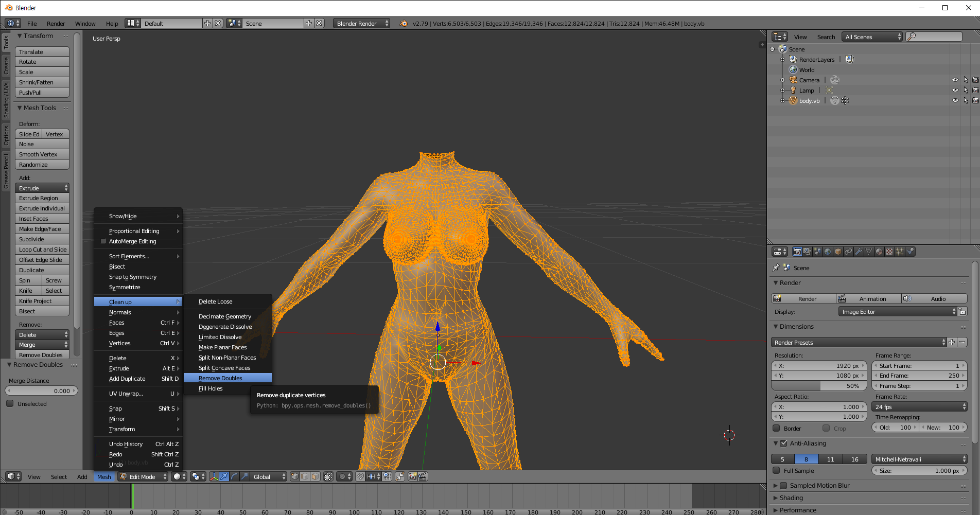The image size is (980, 515).
Task: Select the scale manipulator icon
Action: [244, 476]
